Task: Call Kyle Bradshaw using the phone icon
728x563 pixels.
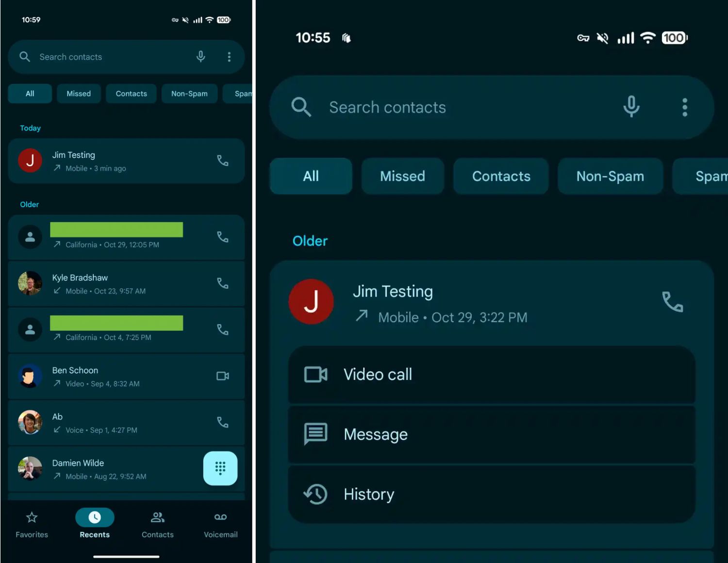Action: coord(222,283)
